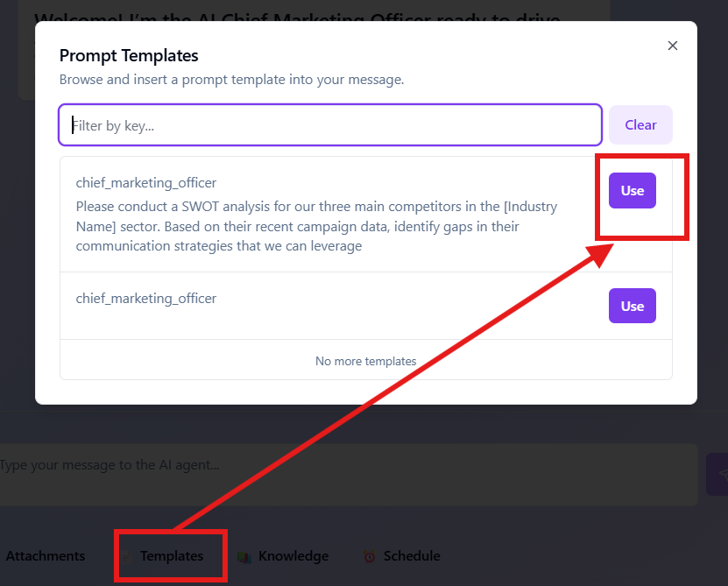The image size is (728, 586).
Task: Click Use on the second template
Action: [632, 306]
